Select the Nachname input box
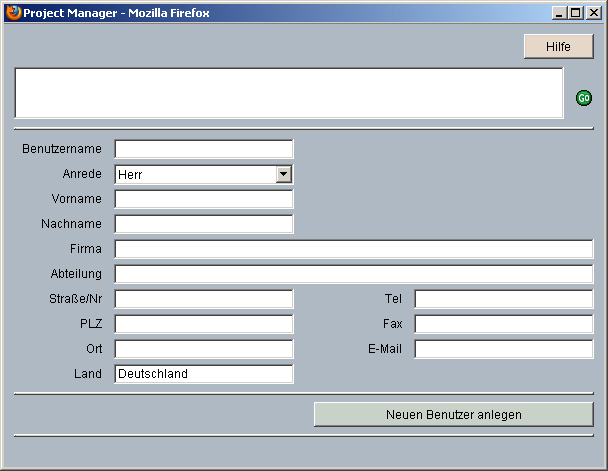Screen dimensions: 608x471 click(x=204, y=224)
